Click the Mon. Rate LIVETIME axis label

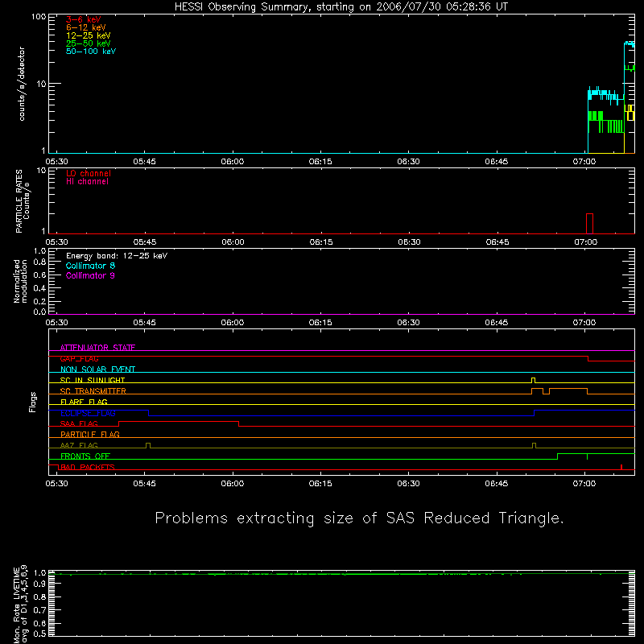click(21, 605)
